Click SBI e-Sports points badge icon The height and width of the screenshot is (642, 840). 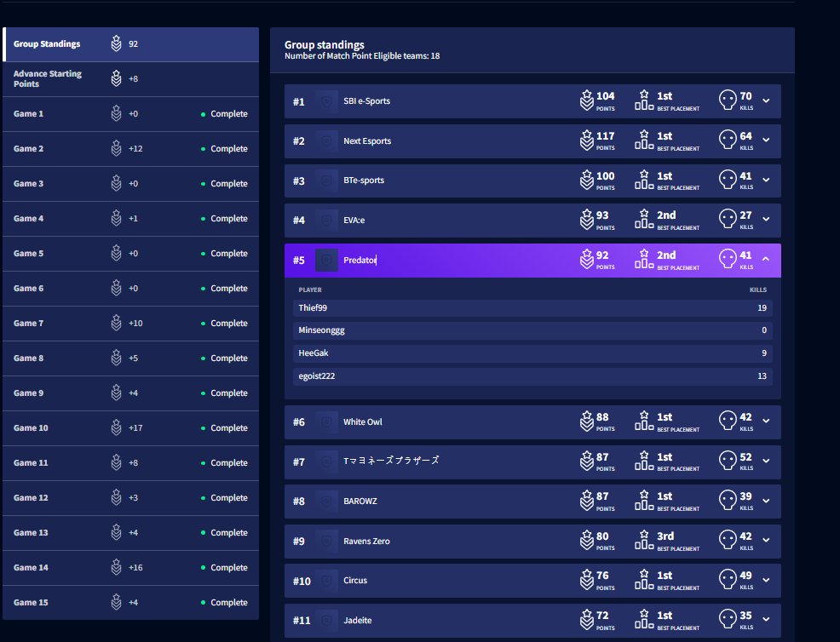(x=587, y=100)
